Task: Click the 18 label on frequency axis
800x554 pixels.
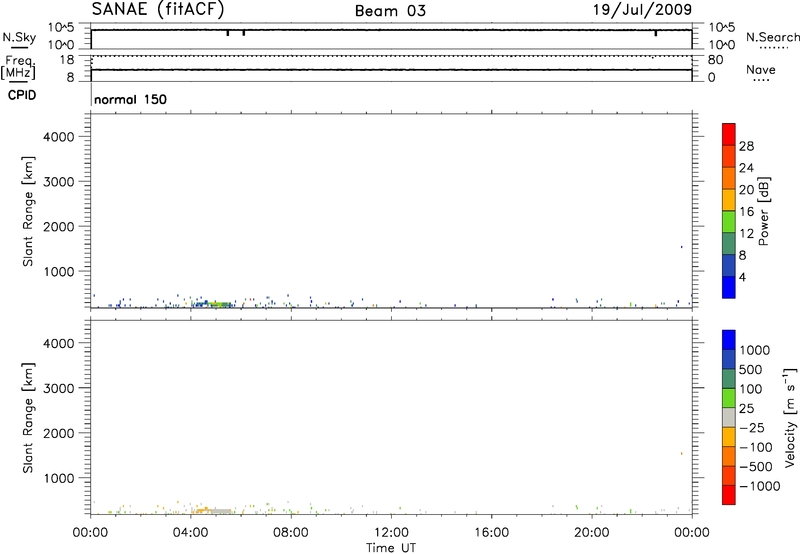Action: coord(67,60)
